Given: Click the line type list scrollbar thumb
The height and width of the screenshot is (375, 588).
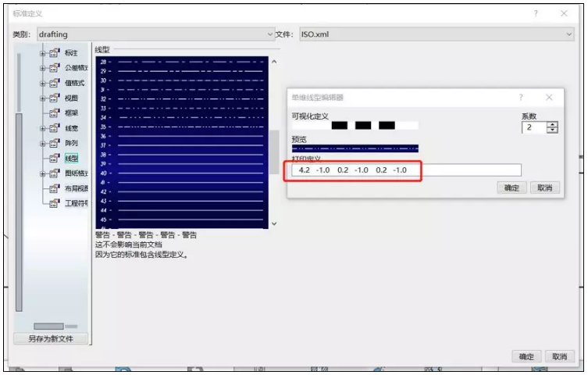Looking at the screenshot, I should pos(274,152).
